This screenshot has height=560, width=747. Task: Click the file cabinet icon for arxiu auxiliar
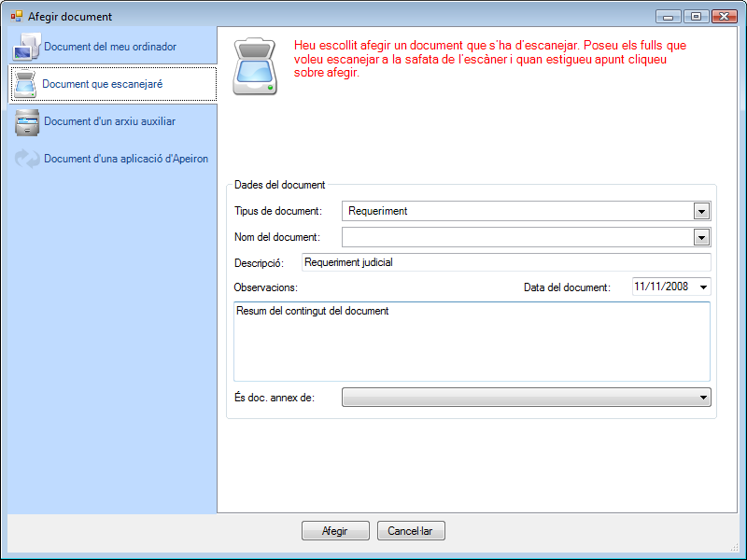point(27,122)
